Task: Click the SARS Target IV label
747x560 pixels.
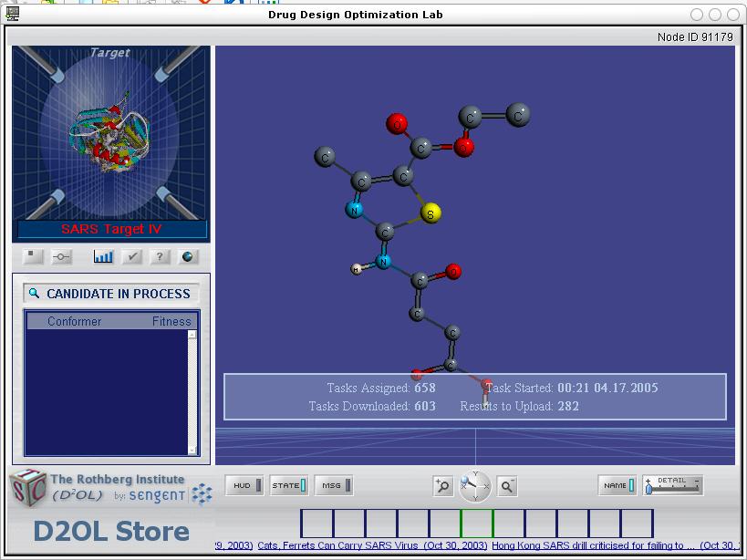Action: pyautogui.click(x=111, y=229)
